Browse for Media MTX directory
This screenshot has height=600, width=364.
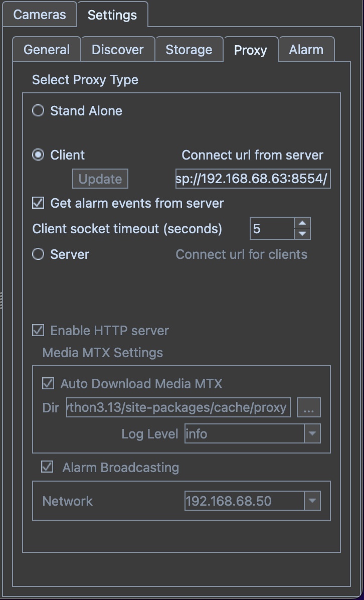tap(308, 408)
